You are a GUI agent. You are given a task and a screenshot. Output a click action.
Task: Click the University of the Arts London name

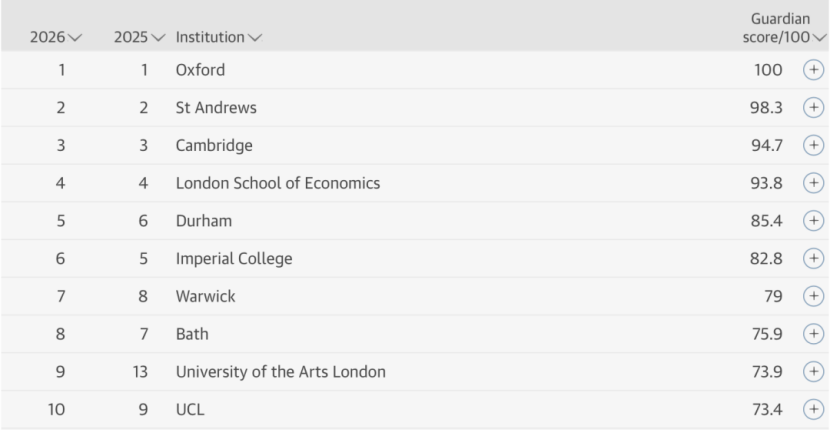[281, 372]
